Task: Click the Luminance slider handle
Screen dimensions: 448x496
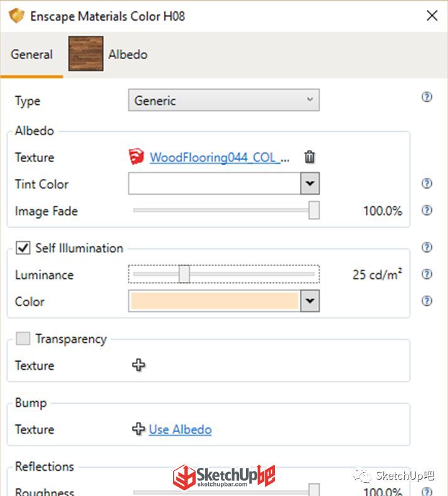Action: (184, 274)
